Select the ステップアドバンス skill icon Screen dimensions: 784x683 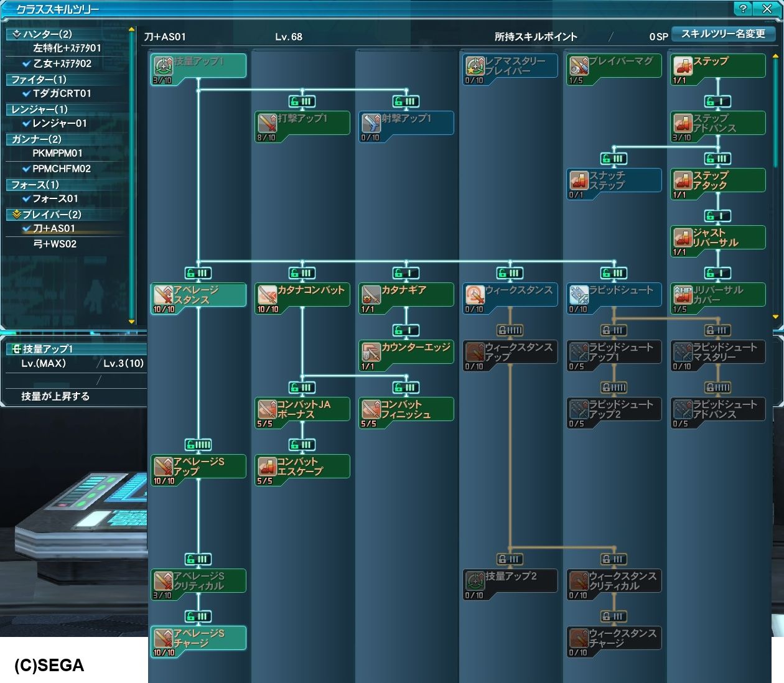pos(683,123)
